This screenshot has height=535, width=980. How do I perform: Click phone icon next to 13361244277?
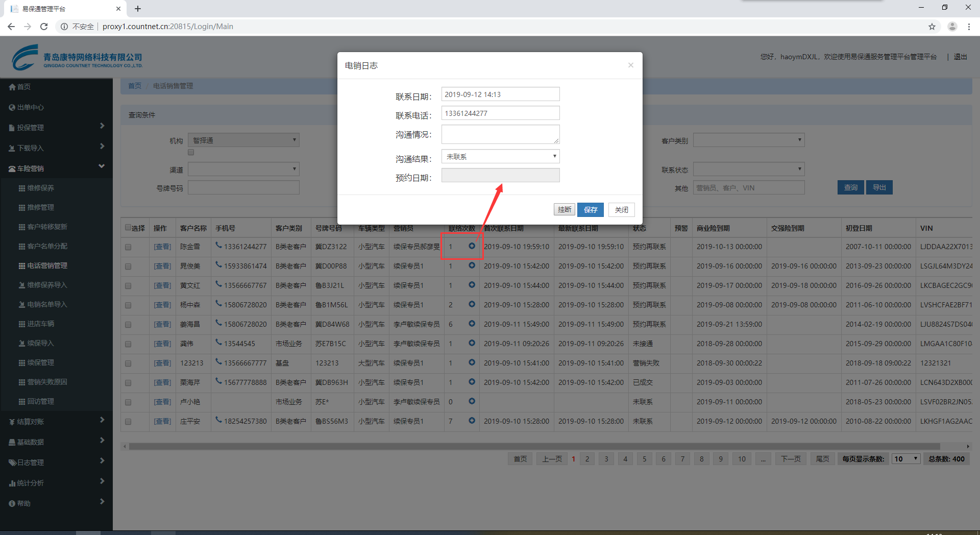click(218, 246)
